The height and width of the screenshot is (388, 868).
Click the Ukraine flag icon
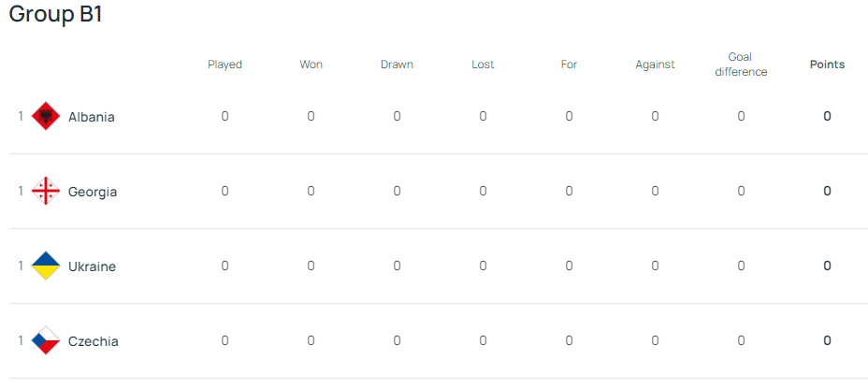coord(46,266)
